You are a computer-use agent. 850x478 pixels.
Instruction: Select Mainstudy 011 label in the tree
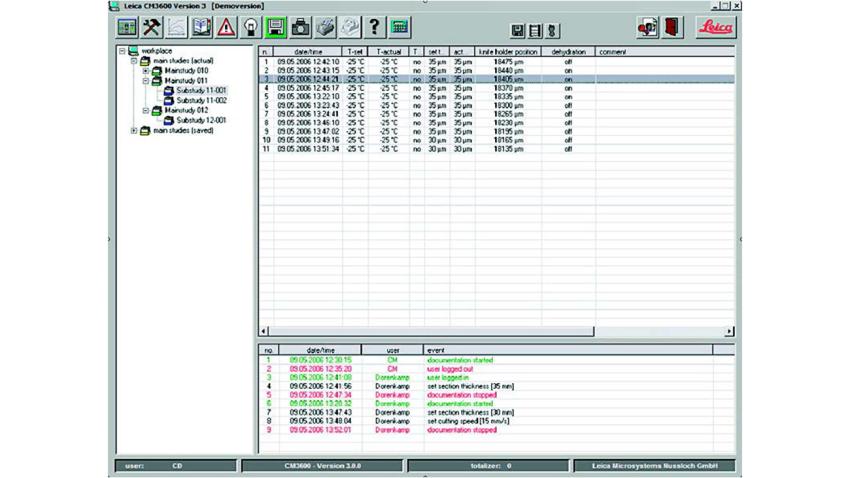[186, 81]
